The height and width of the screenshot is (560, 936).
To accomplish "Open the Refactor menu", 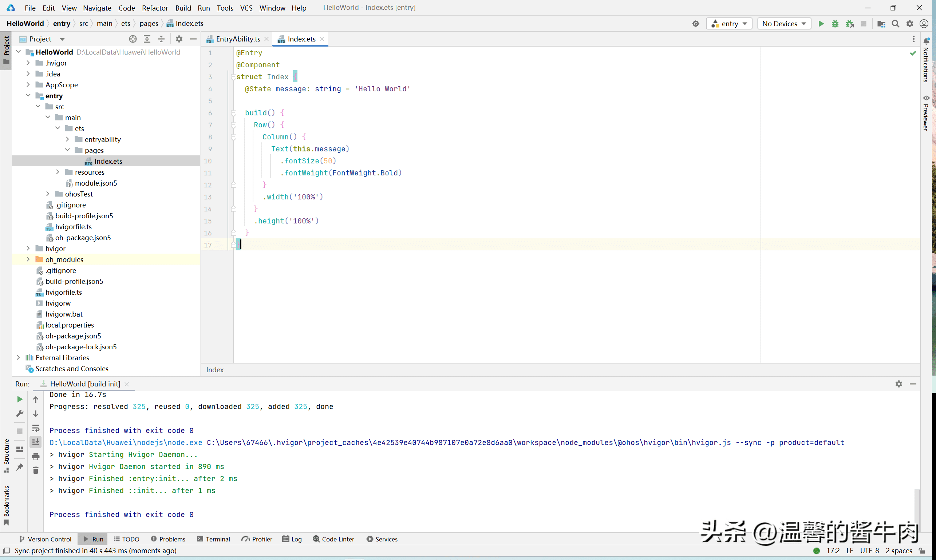I will coord(155,8).
